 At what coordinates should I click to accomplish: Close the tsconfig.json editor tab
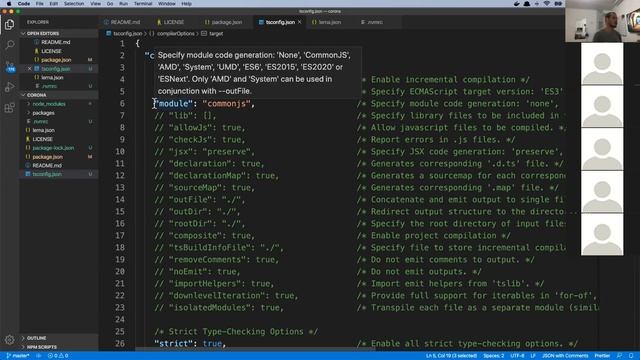click(300, 22)
